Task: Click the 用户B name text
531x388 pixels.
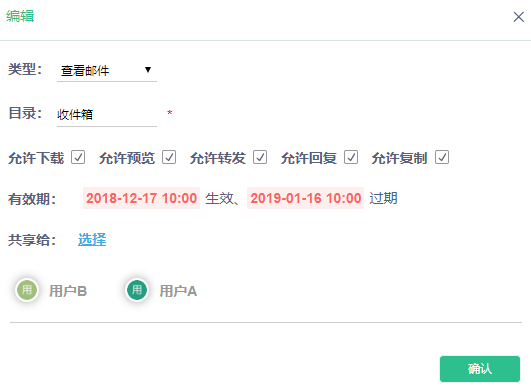Action: [x=68, y=291]
